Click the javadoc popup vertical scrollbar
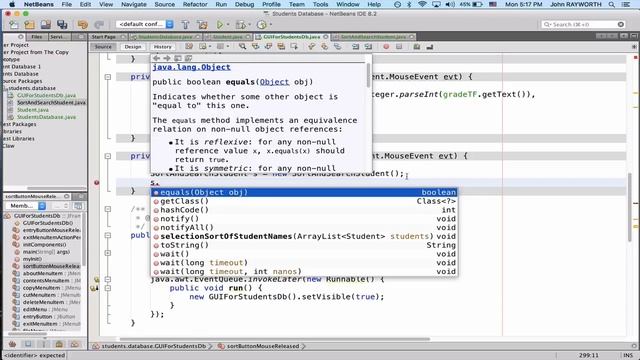The height and width of the screenshot is (360, 640). tap(369, 76)
